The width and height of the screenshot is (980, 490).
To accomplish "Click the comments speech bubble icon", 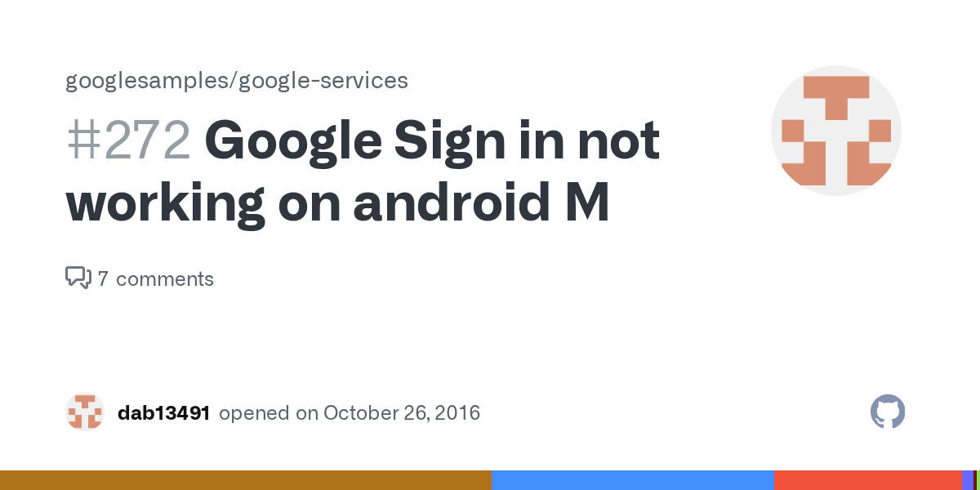I will (x=78, y=278).
